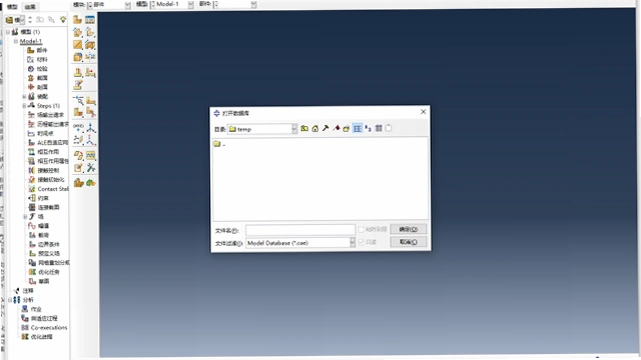Collapse the Model-1 tree node

click(x=16, y=41)
